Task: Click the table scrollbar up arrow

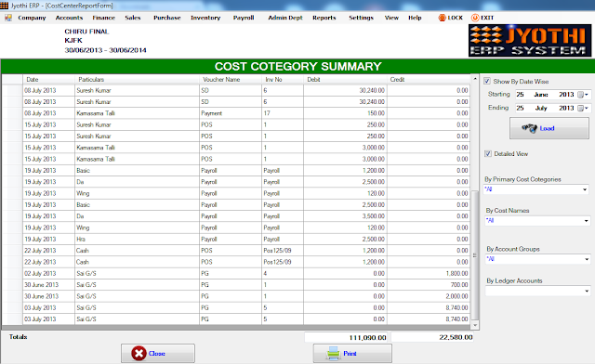Action: point(475,79)
